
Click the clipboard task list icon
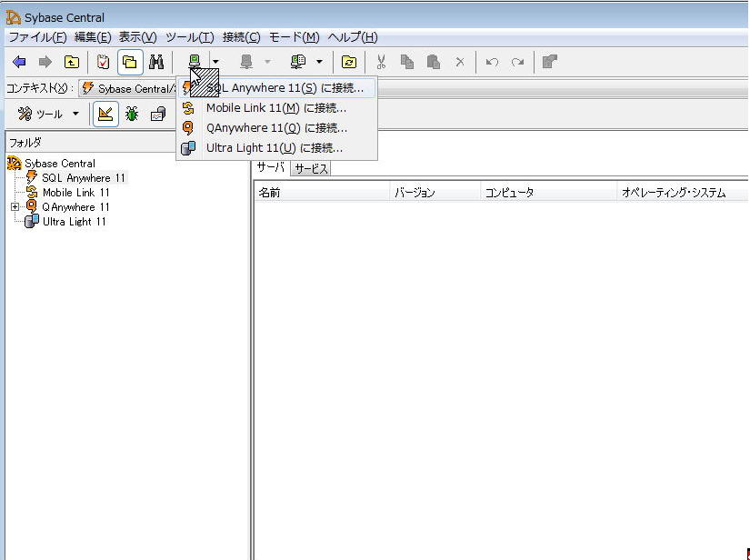[x=103, y=62]
